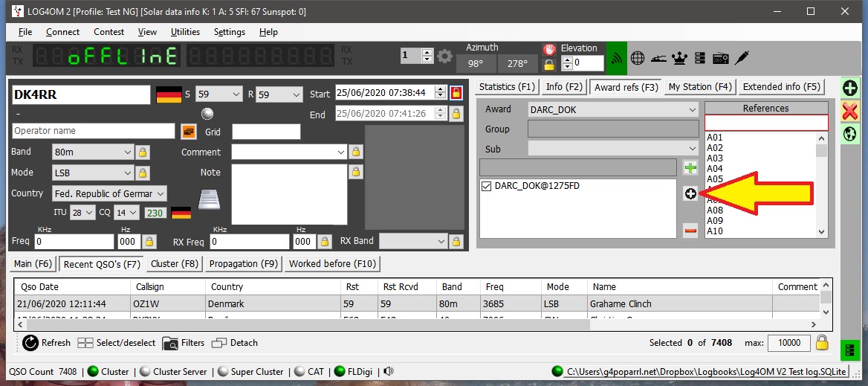Open the File menu
Screen dimensions: 868x386
[x=25, y=31]
